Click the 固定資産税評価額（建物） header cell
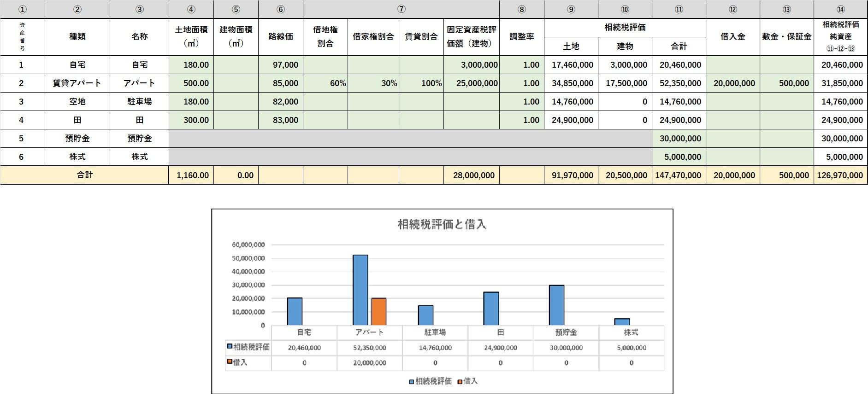Image resolution: width=868 pixels, height=408 pixels. tap(471, 37)
